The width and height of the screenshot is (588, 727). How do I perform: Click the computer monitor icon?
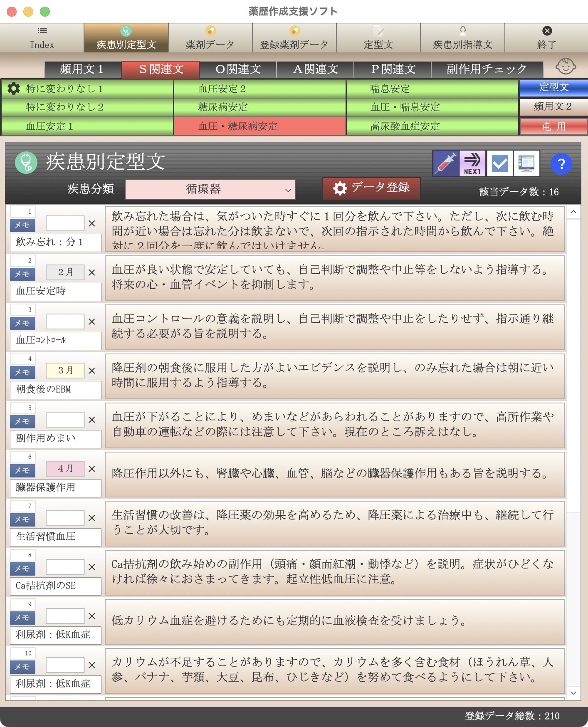[x=526, y=163]
